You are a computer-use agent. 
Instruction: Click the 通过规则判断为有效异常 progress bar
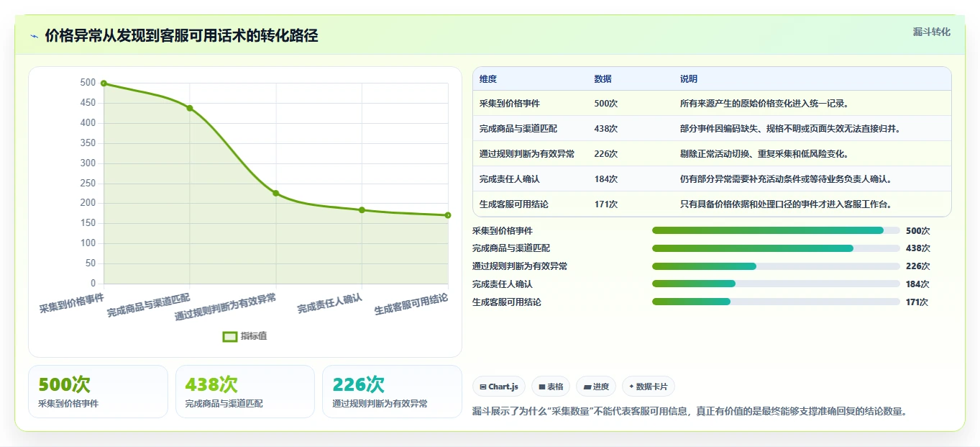click(776, 266)
